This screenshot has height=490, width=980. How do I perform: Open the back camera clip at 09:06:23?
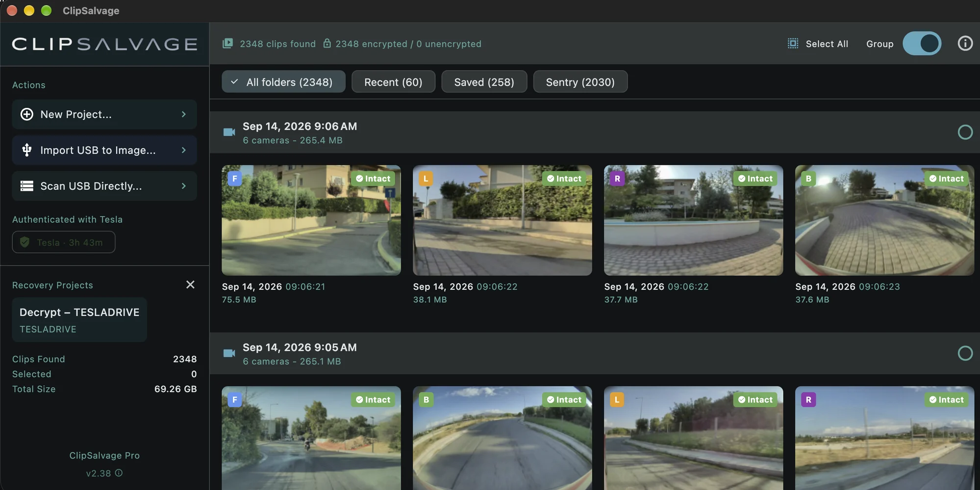885,220
